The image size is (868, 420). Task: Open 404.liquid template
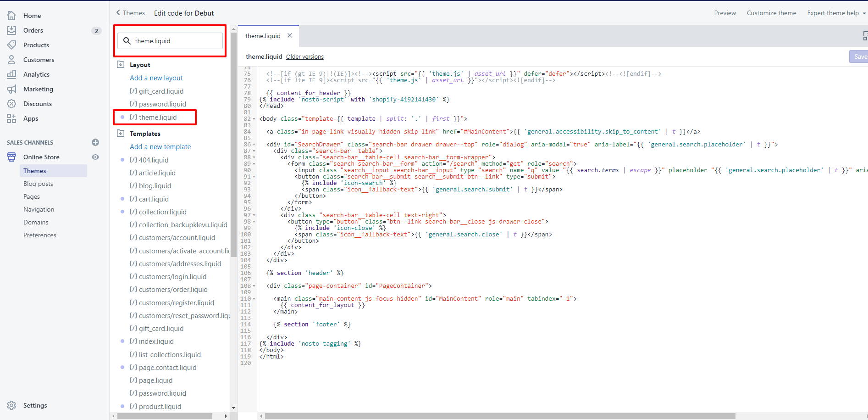point(154,160)
